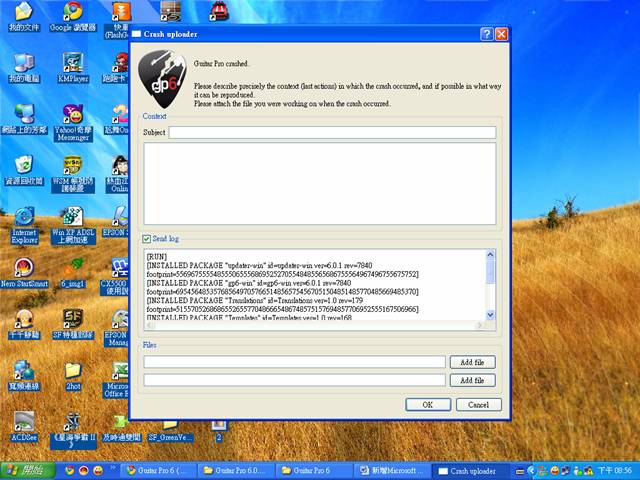Select the My Computer desktop icon
640x480 pixels.
[24, 68]
